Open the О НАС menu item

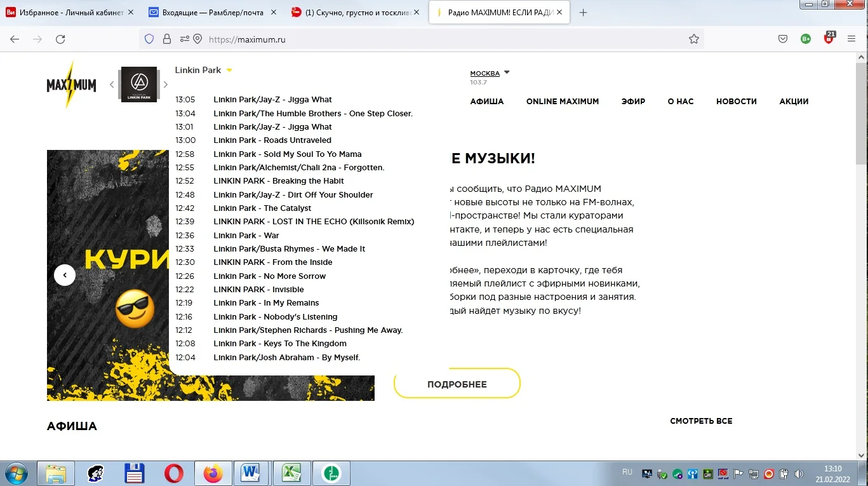681,102
